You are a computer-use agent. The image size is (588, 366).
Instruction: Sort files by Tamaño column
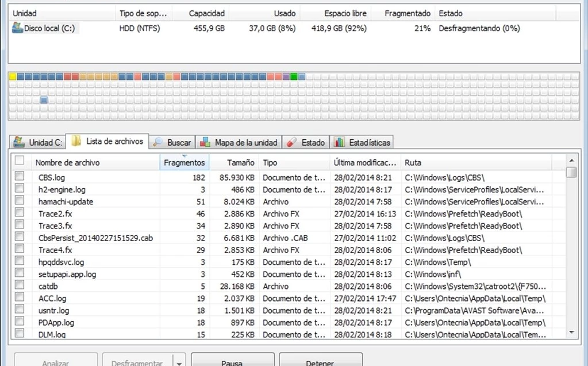click(x=240, y=163)
